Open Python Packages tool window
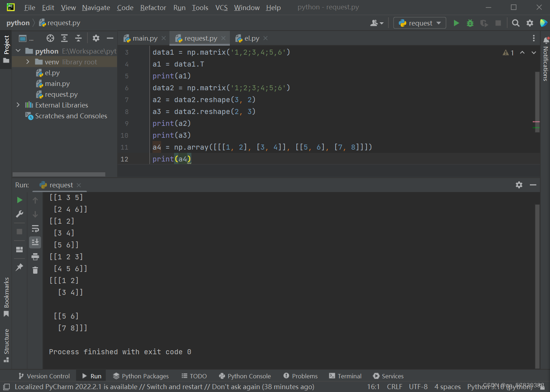Image resolution: width=550 pixels, height=392 pixels. 141,376
